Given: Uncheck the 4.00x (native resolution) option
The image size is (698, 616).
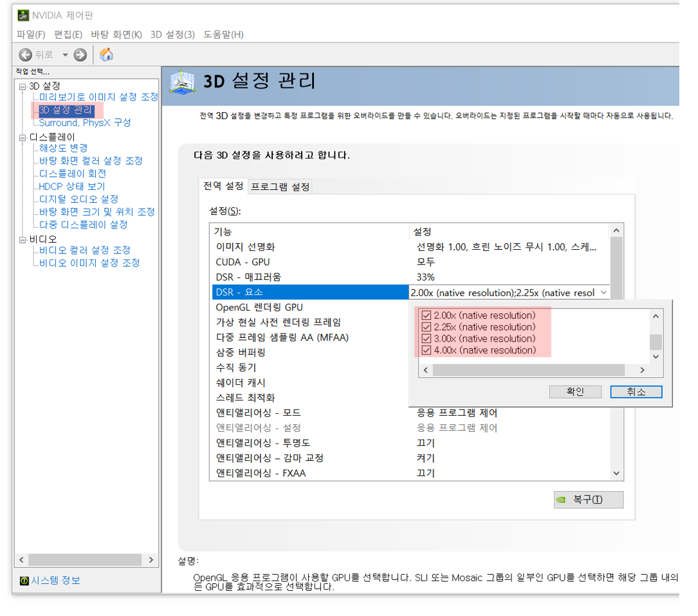Looking at the screenshot, I should [426, 350].
